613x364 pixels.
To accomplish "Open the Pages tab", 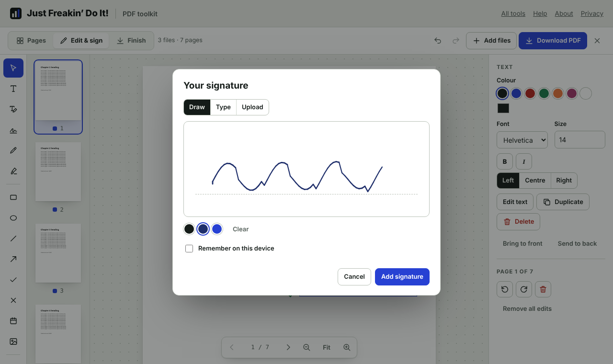I will [x=31, y=41].
